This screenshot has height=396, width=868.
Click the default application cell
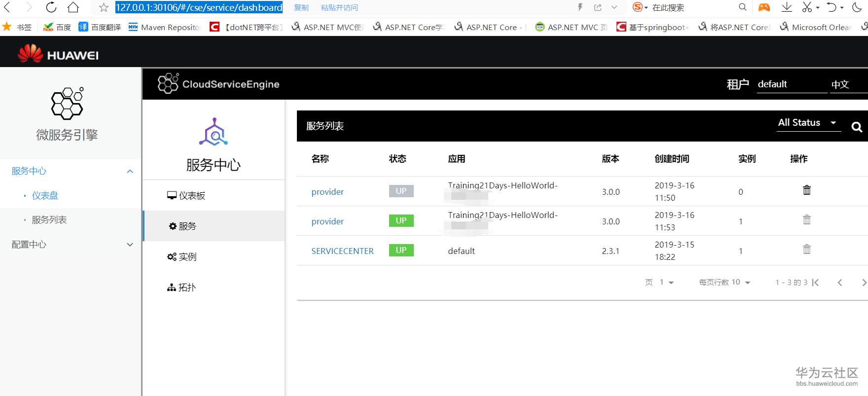coord(461,251)
